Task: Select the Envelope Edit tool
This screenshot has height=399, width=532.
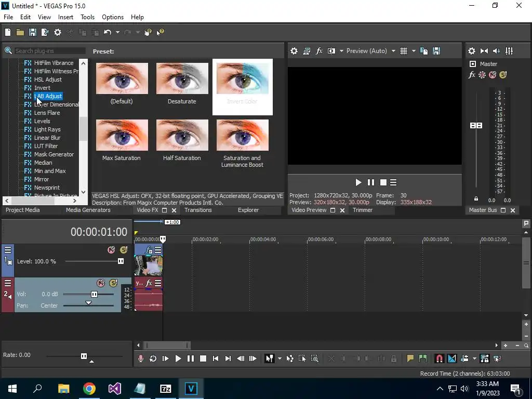Action: 290,358
